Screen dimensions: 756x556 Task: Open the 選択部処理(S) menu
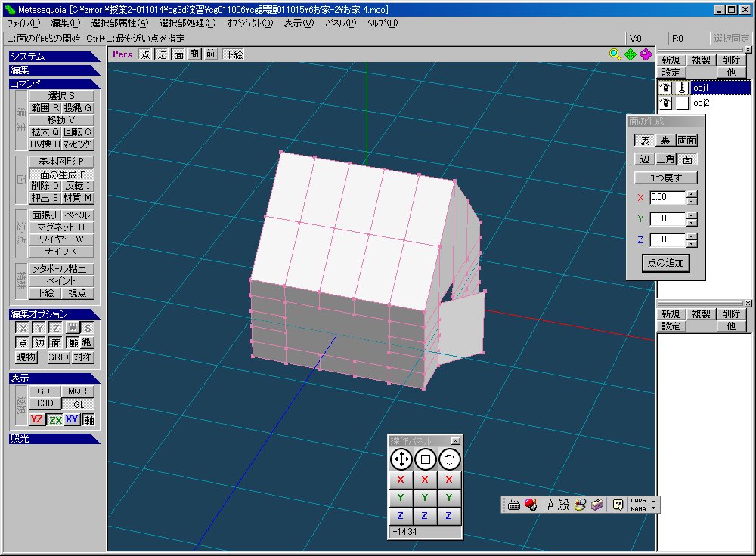click(x=187, y=23)
